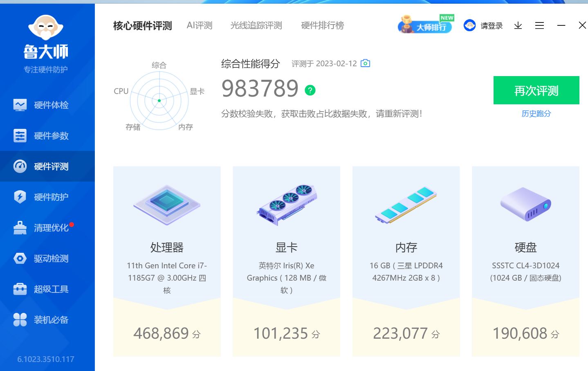Click the 16 GB LPDDR4 memory description
The image size is (588, 371).
click(x=406, y=272)
